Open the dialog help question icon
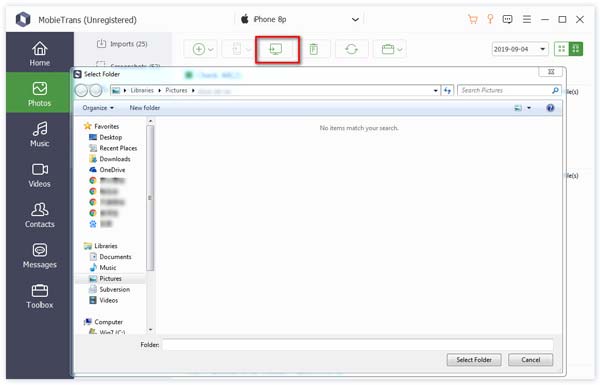The height and width of the screenshot is (385, 600). [550, 108]
